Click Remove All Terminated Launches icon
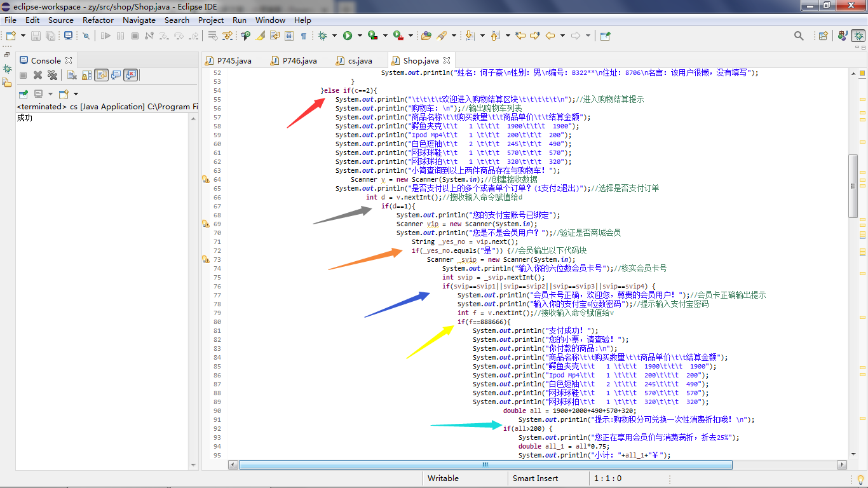The image size is (868, 488). point(52,75)
